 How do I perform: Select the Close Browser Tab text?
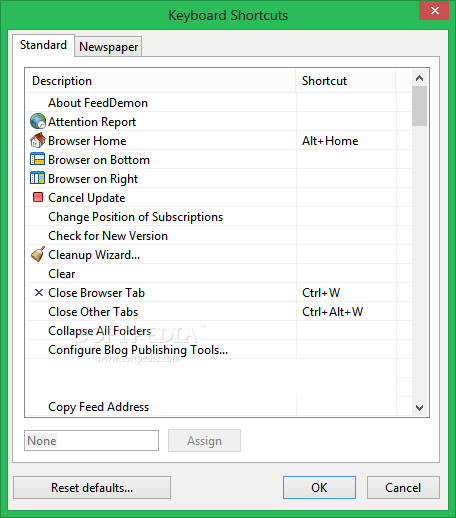point(96,293)
